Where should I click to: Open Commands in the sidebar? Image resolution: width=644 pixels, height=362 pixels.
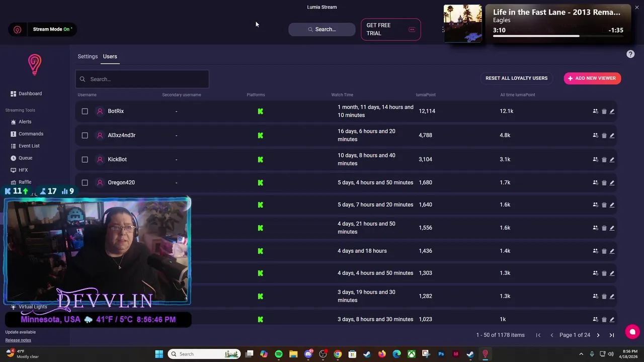coord(27,134)
